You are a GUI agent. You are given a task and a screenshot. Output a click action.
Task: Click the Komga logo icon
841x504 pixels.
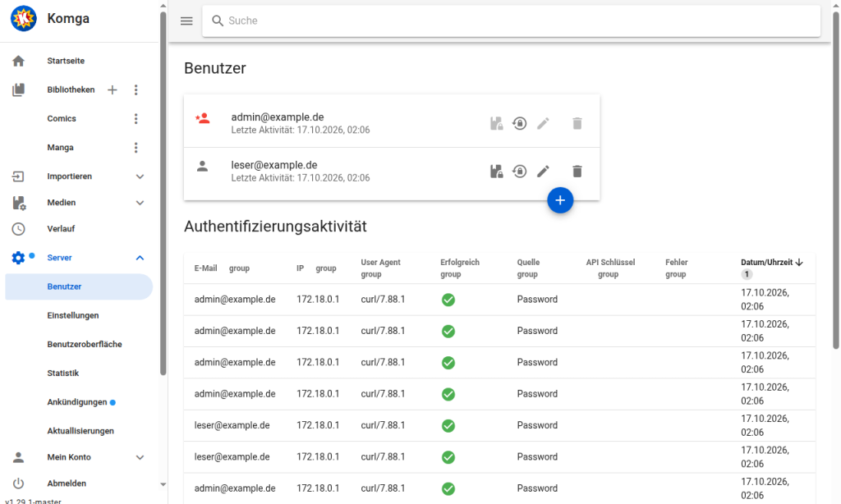[24, 18]
